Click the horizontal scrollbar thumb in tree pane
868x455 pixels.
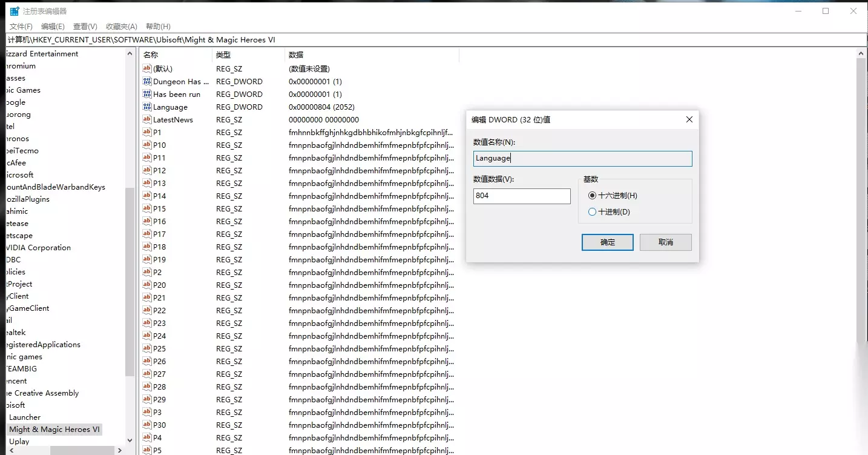click(x=82, y=450)
